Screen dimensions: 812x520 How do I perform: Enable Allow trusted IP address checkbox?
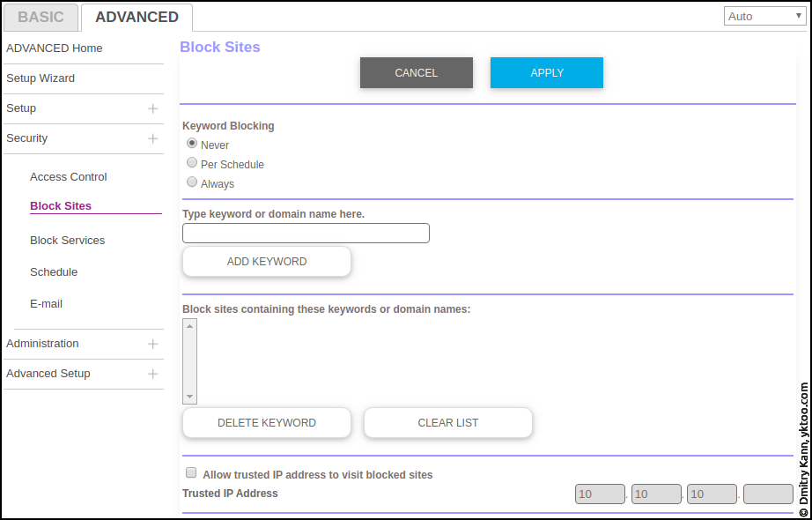tap(191, 472)
